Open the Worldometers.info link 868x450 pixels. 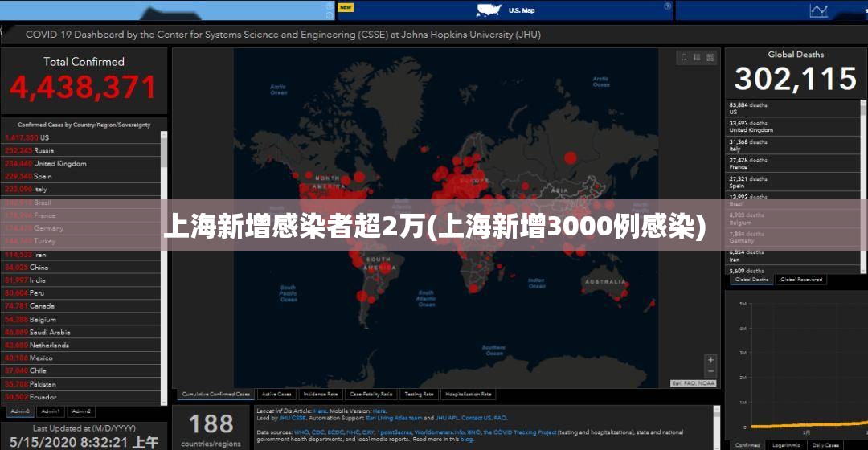[x=440, y=432]
